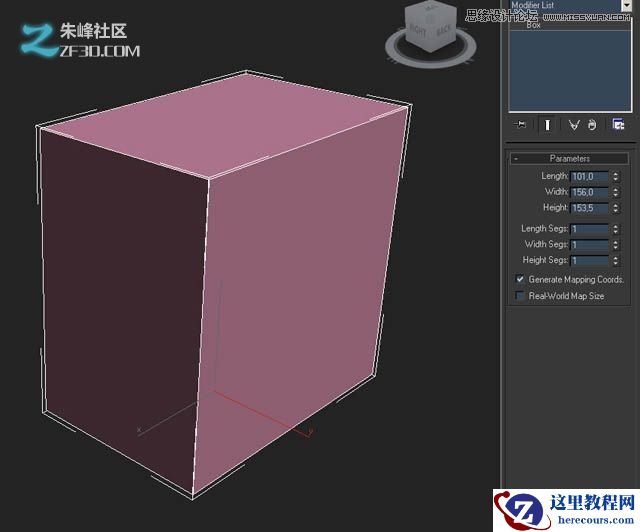The image size is (640, 532).
Task: Click the Length value field
Action: point(590,176)
